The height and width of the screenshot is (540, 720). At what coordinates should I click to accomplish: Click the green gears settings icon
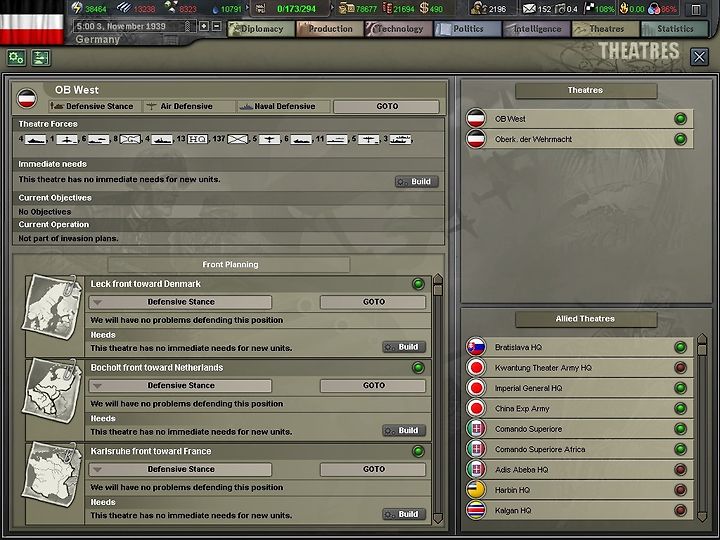(17, 58)
